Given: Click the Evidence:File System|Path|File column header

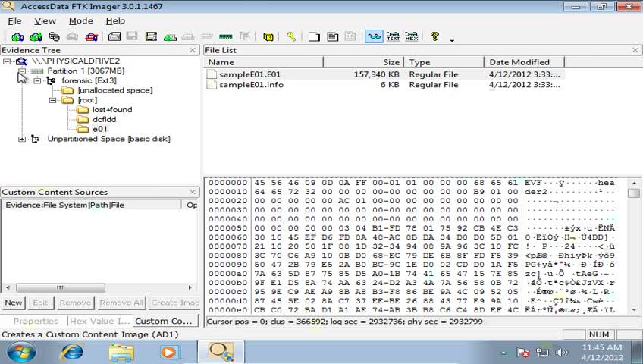Looking at the screenshot, I should 91,205.
